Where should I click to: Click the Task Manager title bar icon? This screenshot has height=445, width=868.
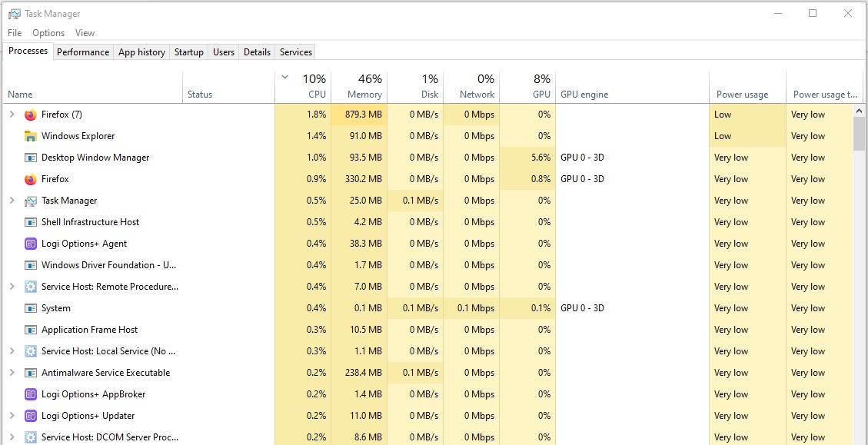click(15, 14)
